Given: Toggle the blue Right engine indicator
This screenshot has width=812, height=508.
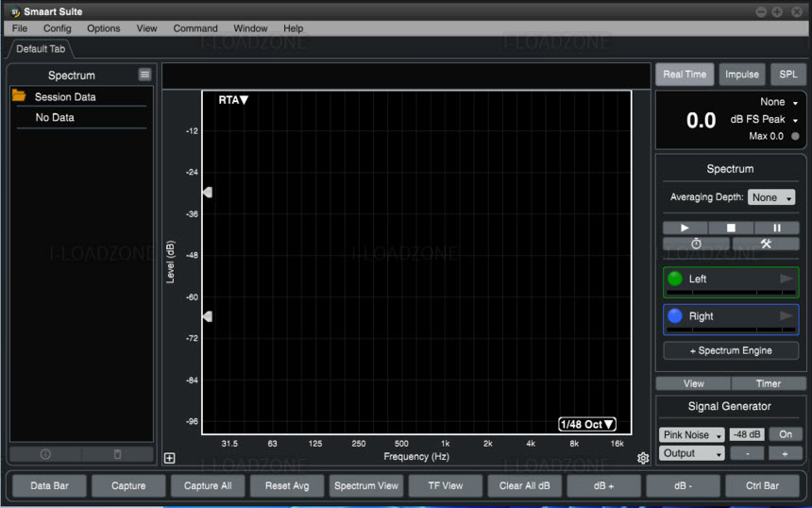Looking at the screenshot, I should [675, 315].
